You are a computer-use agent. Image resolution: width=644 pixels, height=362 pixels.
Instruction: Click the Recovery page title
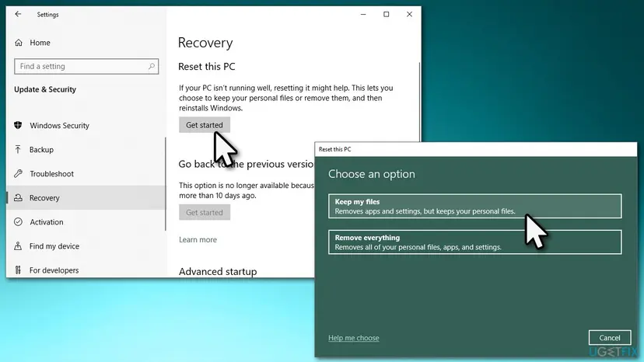(x=205, y=43)
